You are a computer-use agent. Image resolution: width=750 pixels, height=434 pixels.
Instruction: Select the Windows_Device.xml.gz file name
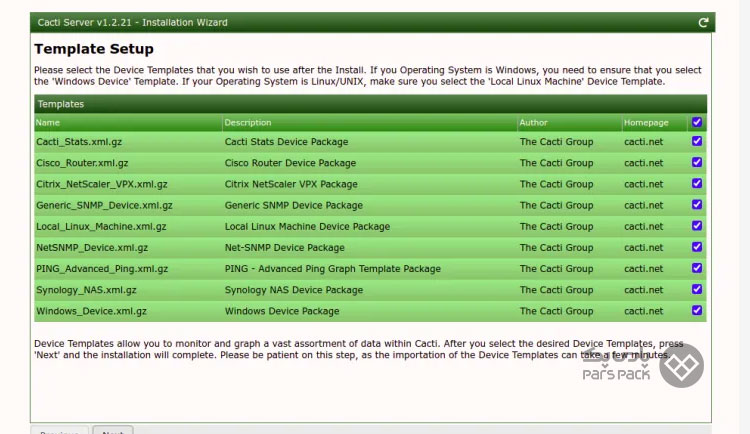pos(91,311)
